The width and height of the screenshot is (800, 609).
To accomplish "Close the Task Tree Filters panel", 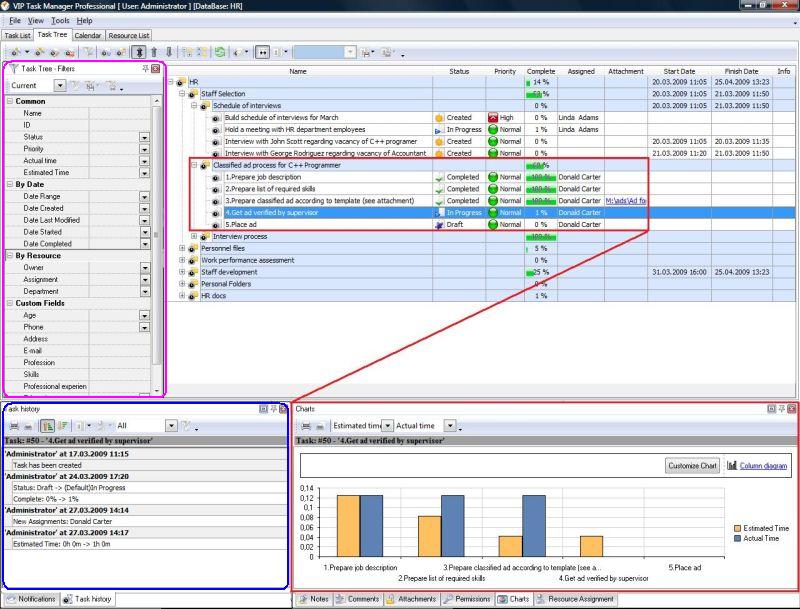I will pos(155,69).
